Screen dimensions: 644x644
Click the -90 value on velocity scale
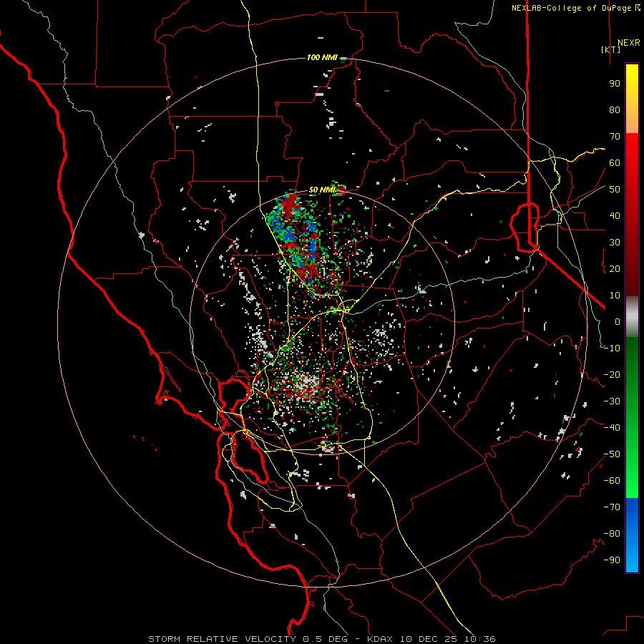click(612, 560)
